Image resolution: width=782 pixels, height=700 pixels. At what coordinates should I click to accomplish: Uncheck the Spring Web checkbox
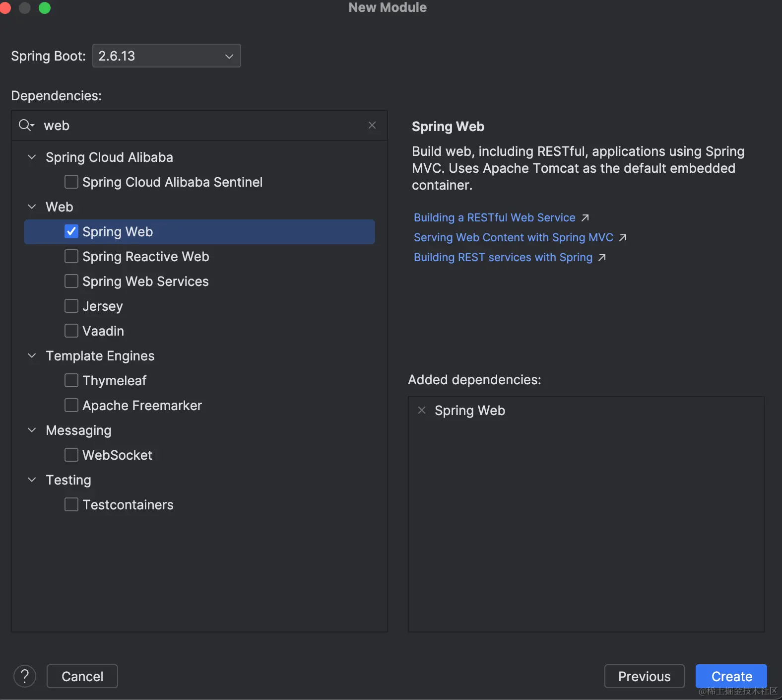pos(71,231)
